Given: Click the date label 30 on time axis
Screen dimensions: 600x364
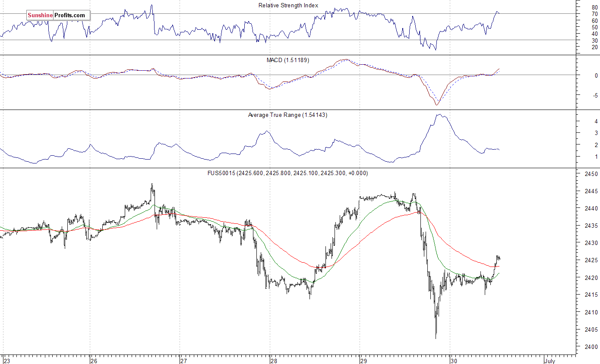Looking at the screenshot, I should pyautogui.click(x=453, y=361).
